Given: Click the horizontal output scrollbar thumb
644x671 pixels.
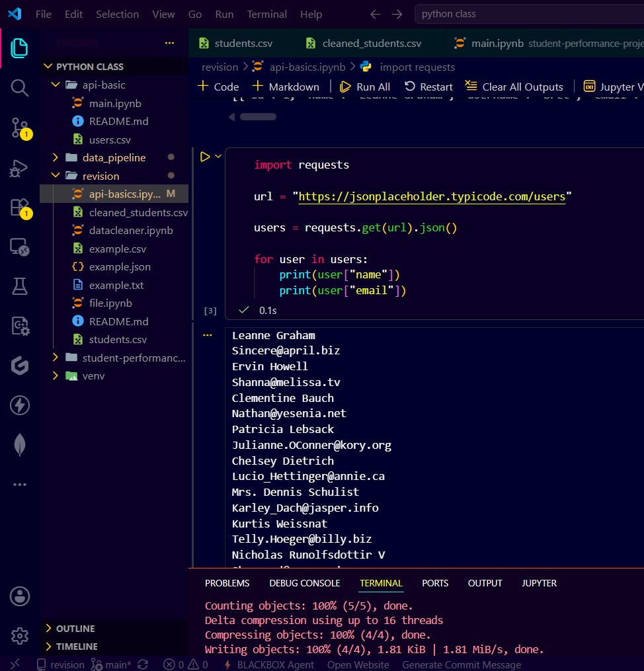Looking at the screenshot, I should (x=258, y=117).
